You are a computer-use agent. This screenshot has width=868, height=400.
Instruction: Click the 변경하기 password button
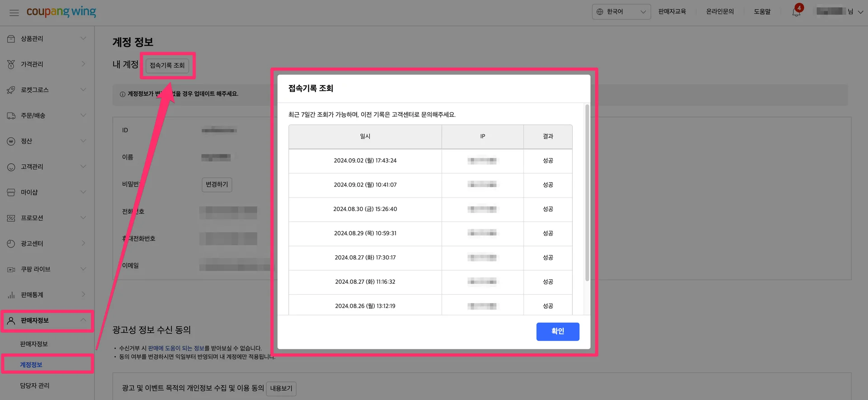pyautogui.click(x=217, y=184)
